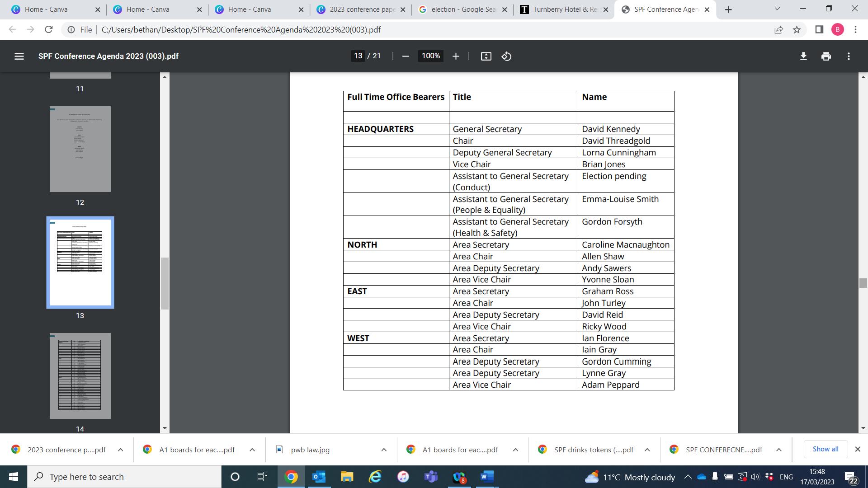Switch to the election Google Search tab
The height and width of the screenshot is (488, 868).
click(462, 9)
